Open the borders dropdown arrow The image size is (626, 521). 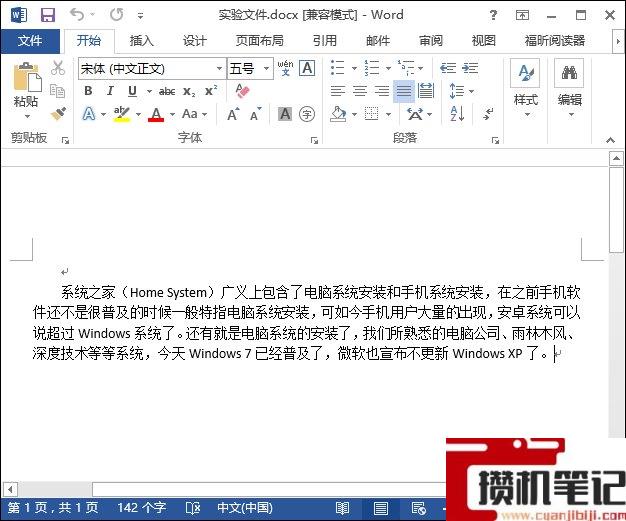coord(388,115)
